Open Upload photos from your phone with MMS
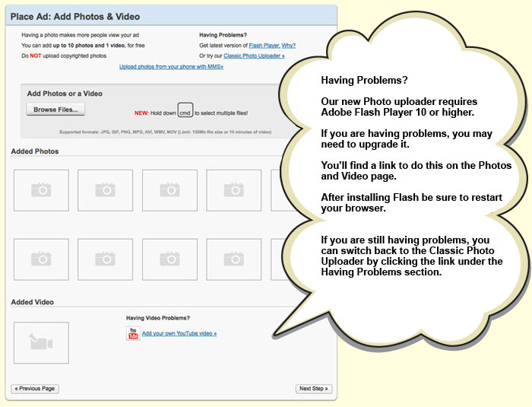 [x=170, y=67]
